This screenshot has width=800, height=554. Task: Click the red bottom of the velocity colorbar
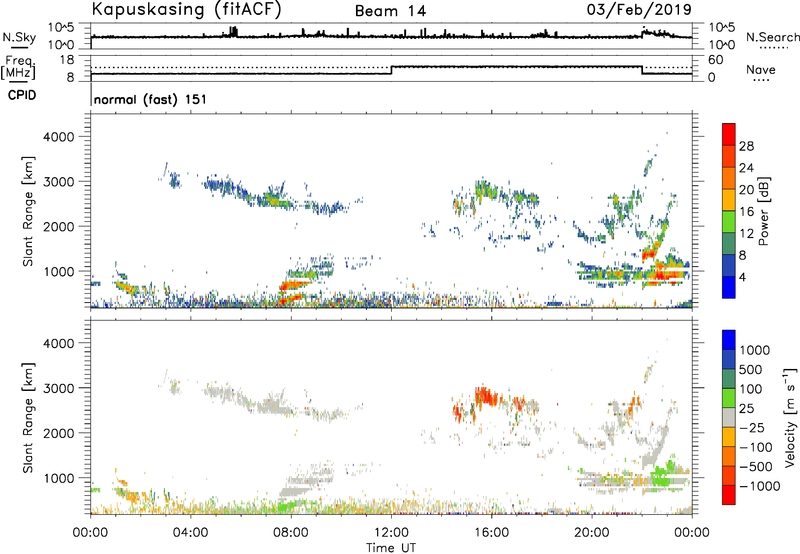(x=729, y=495)
